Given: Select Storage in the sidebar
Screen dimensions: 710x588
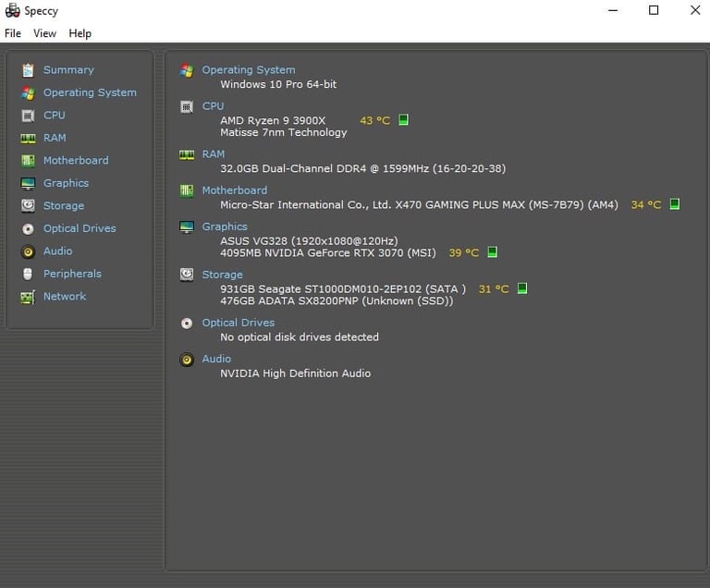Looking at the screenshot, I should [64, 205].
